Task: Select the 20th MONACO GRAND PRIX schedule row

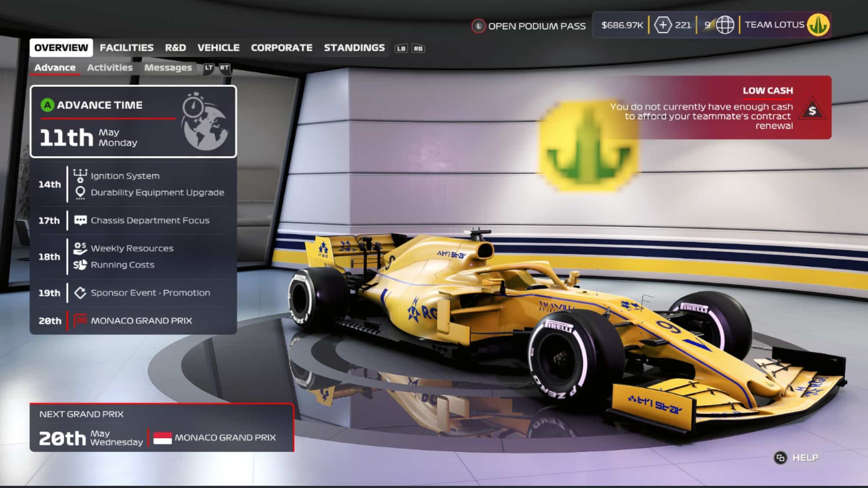Action: tap(133, 321)
